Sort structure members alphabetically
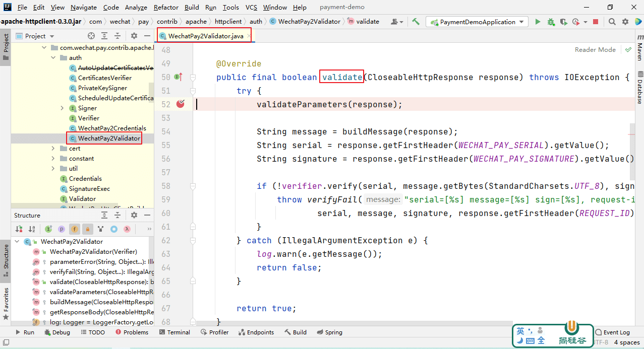Screen dimensions: 644x349 [x=31, y=229]
